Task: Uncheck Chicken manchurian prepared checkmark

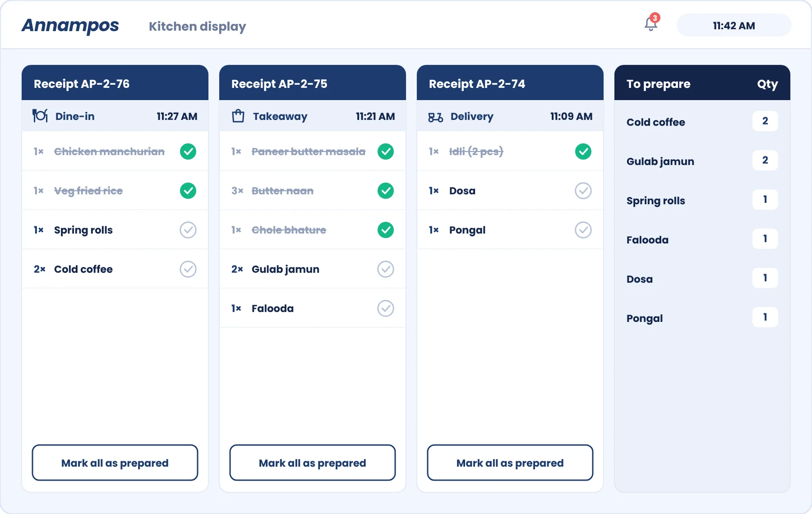Action: pyautogui.click(x=188, y=151)
